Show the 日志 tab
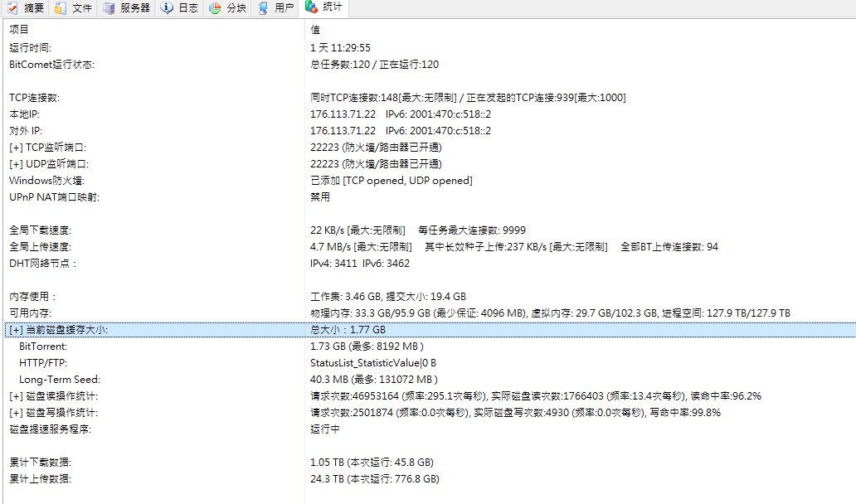 (x=180, y=7)
